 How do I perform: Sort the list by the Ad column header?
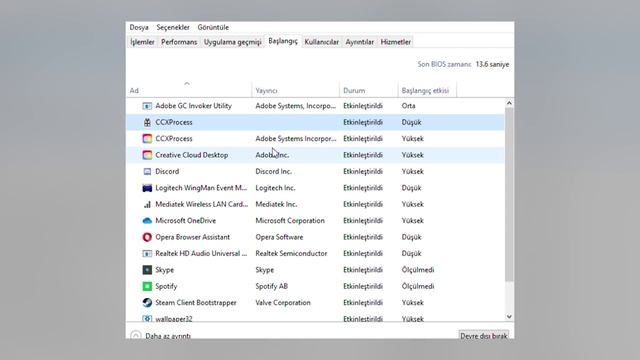(189, 91)
